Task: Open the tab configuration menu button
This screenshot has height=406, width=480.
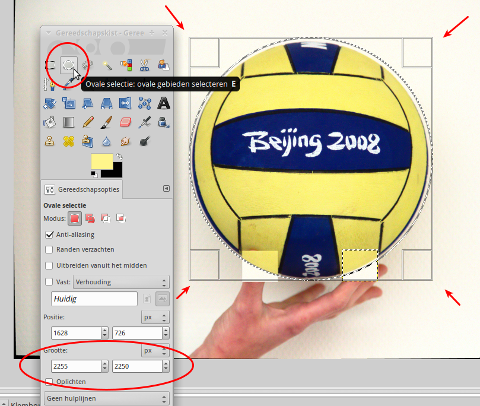Action: tap(166, 189)
